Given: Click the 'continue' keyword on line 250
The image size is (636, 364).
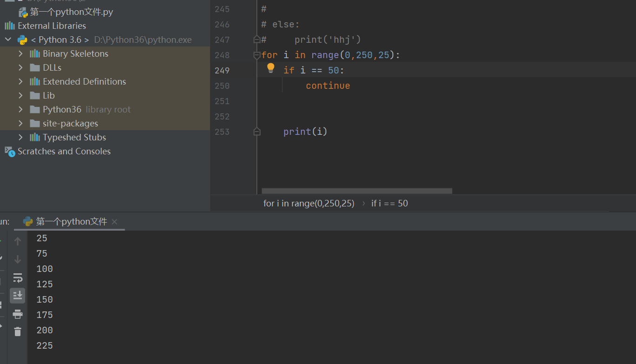Looking at the screenshot, I should pos(328,86).
